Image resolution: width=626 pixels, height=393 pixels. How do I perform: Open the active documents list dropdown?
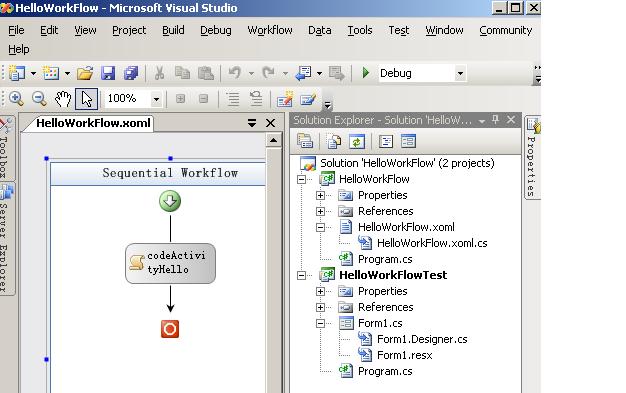click(252, 123)
